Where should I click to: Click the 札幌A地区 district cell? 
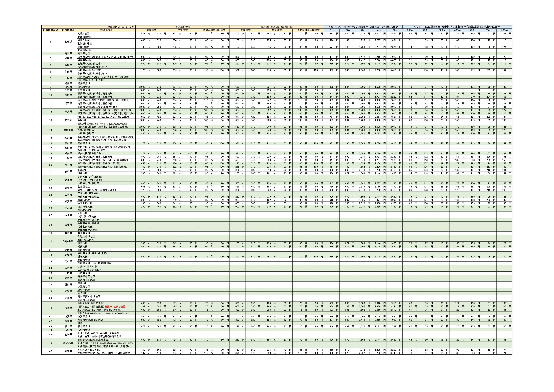[83, 34]
